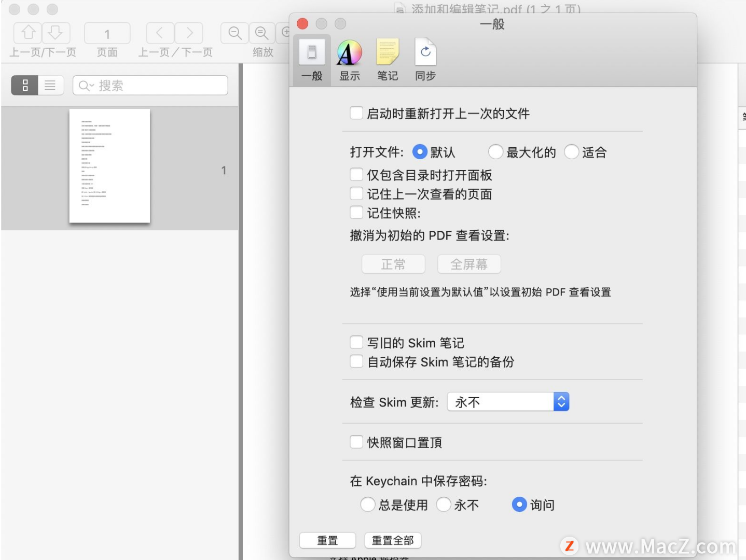
Task: Select the 默认 open-file radio button
Action: point(420,152)
